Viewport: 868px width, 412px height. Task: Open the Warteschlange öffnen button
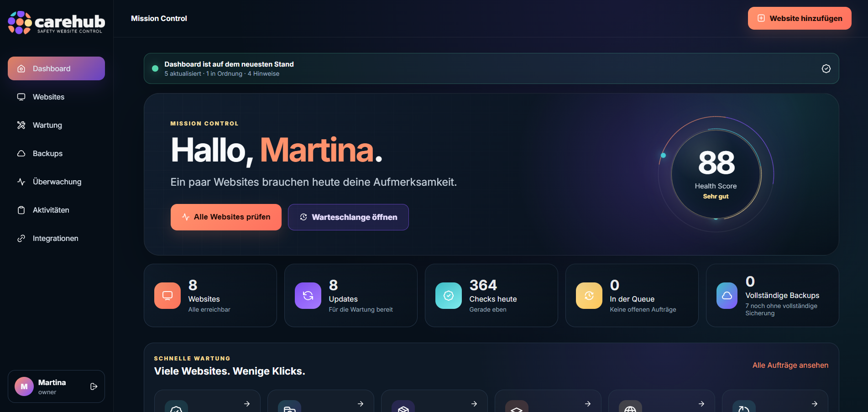[348, 217]
